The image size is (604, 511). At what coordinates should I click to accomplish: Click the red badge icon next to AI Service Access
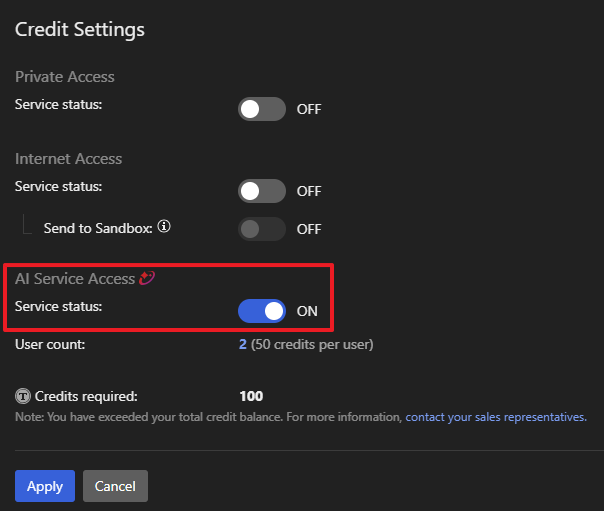tap(146, 278)
